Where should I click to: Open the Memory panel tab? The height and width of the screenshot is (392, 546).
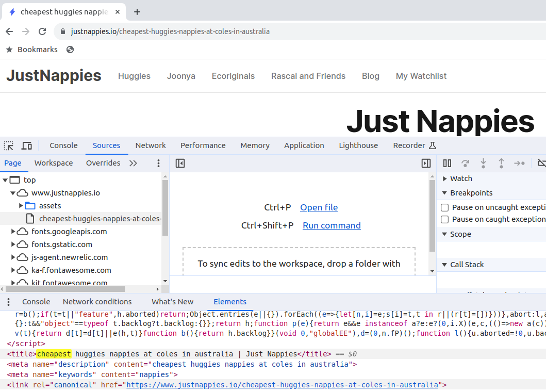tap(255, 145)
